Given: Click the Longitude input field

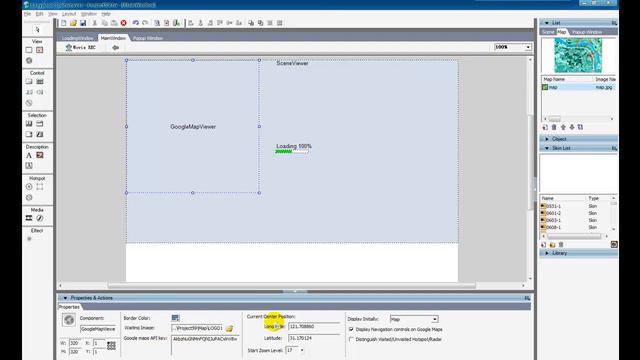Looking at the screenshot, I should 314,327.
